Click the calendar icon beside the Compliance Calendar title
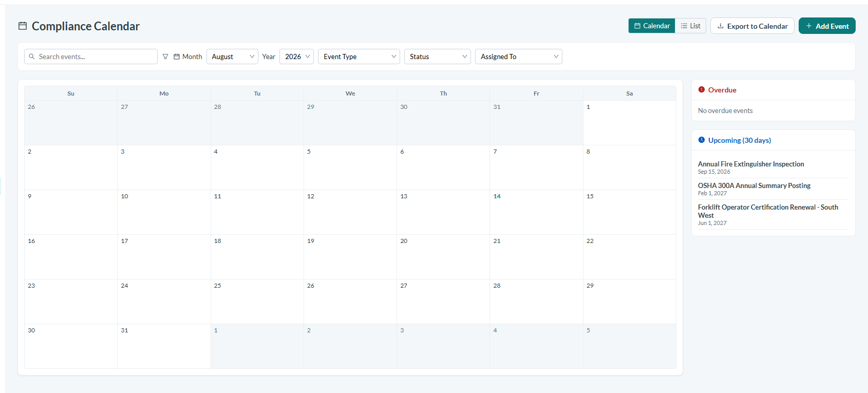The image size is (868, 393). pos(23,26)
